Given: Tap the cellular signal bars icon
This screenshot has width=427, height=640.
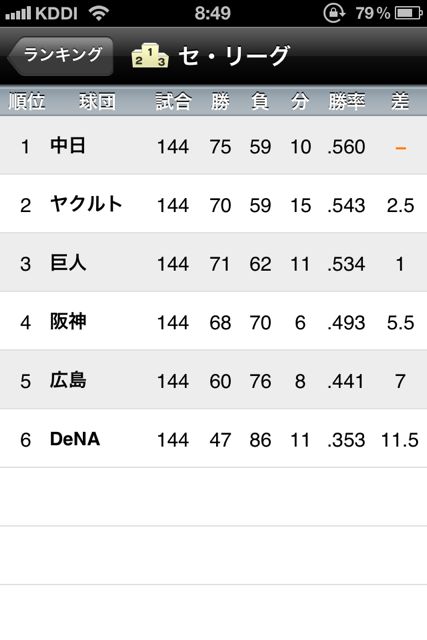Looking at the screenshot, I should pos(18,13).
